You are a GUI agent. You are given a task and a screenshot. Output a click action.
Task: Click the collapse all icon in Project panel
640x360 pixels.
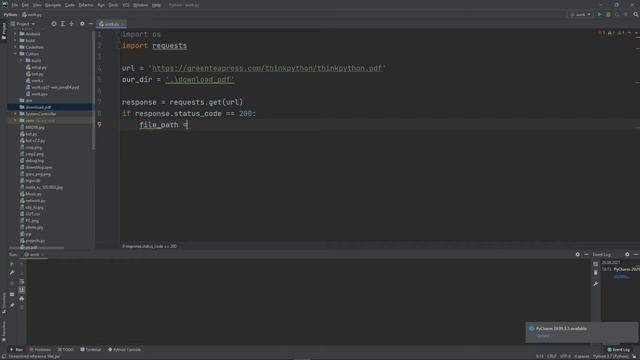[71, 24]
